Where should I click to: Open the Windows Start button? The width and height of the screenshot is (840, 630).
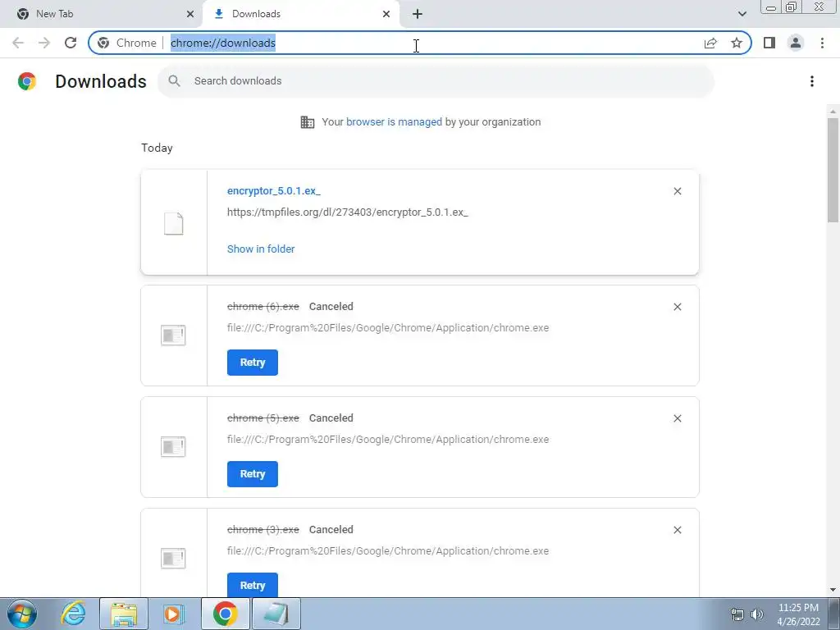coord(22,614)
